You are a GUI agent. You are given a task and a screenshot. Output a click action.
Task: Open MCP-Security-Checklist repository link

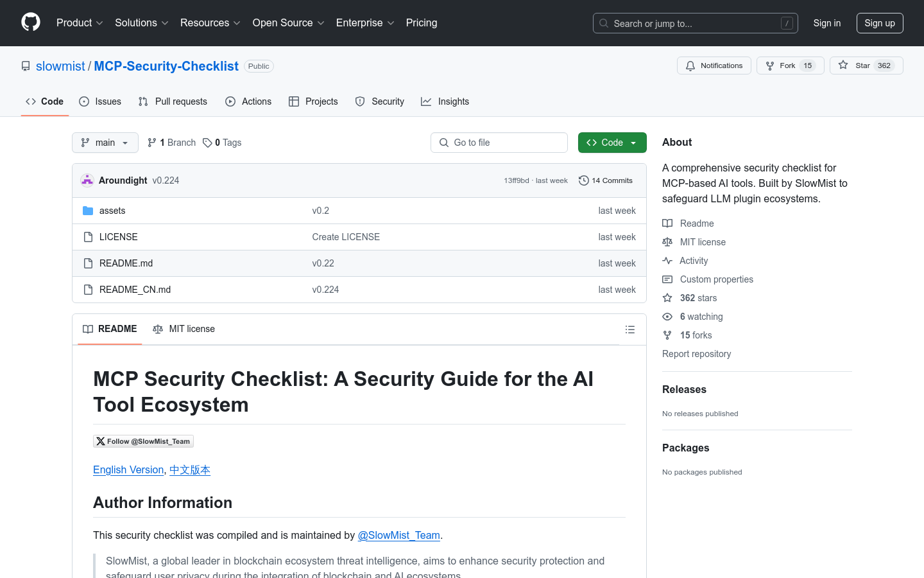166,66
